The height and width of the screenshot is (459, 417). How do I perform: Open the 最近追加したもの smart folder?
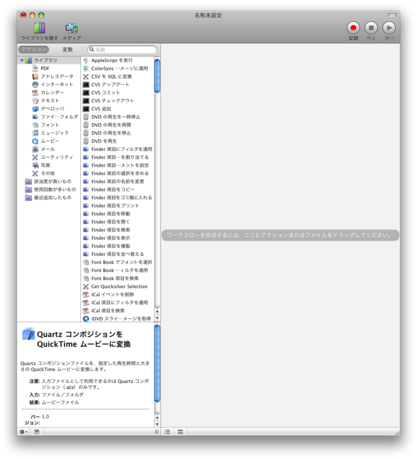pos(48,197)
